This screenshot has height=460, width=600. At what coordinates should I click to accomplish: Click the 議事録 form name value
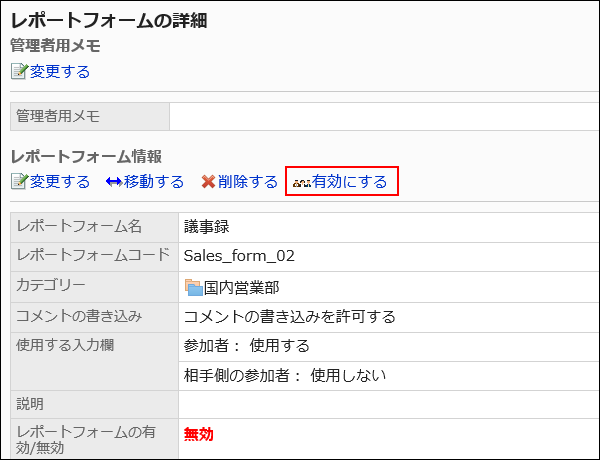click(207, 226)
